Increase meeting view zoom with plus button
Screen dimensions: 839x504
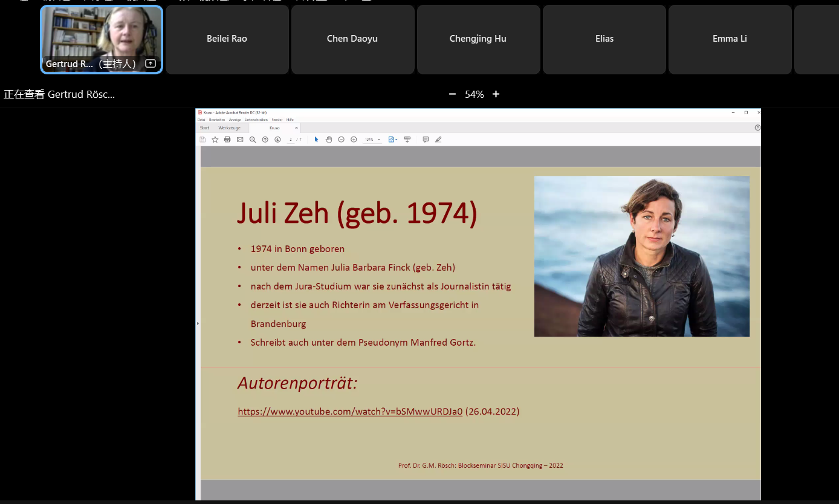[x=496, y=94]
